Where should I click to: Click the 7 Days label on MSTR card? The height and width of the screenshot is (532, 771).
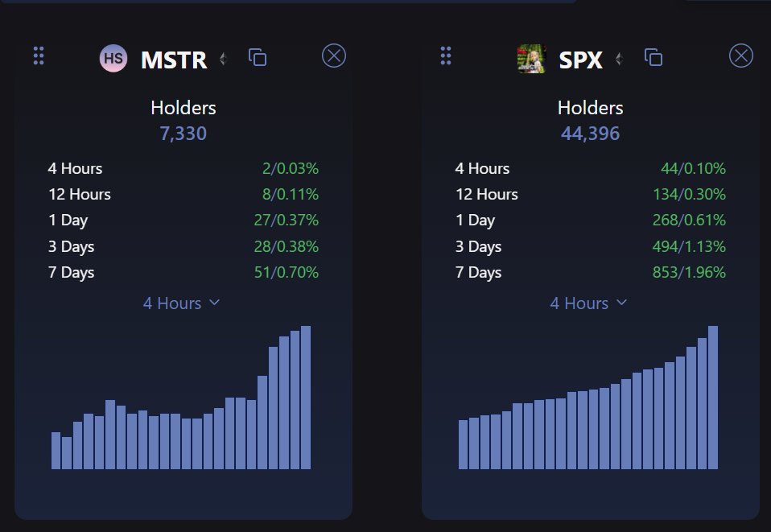[x=72, y=272]
